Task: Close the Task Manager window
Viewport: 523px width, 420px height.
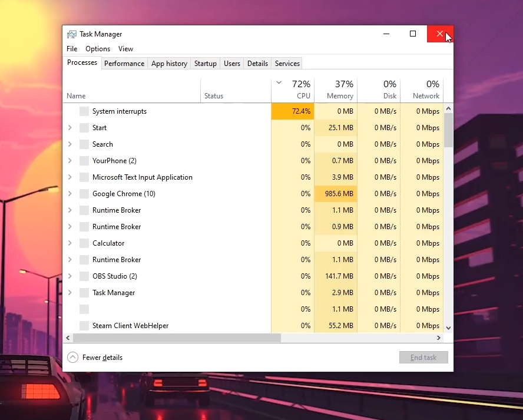Action: [440, 34]
